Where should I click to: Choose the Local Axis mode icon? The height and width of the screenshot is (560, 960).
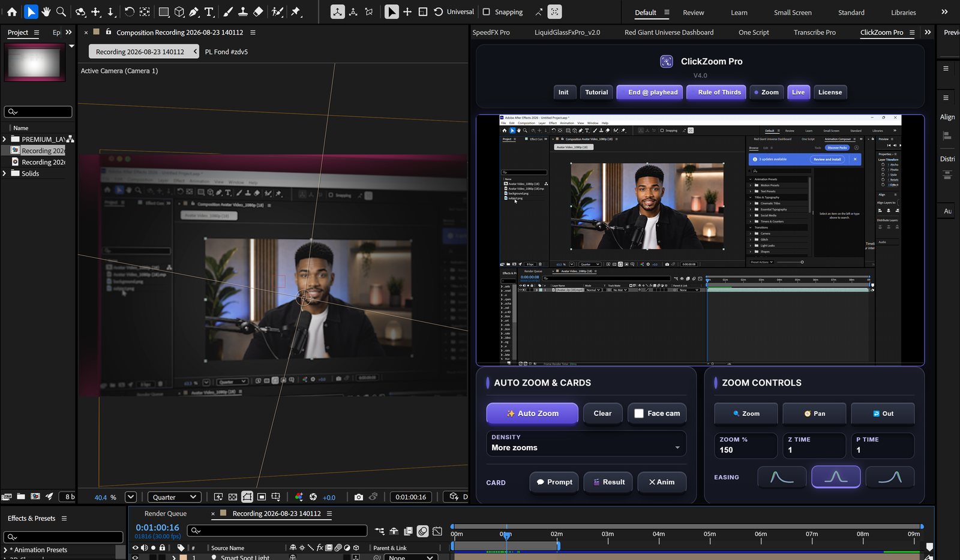click(338, 11)
